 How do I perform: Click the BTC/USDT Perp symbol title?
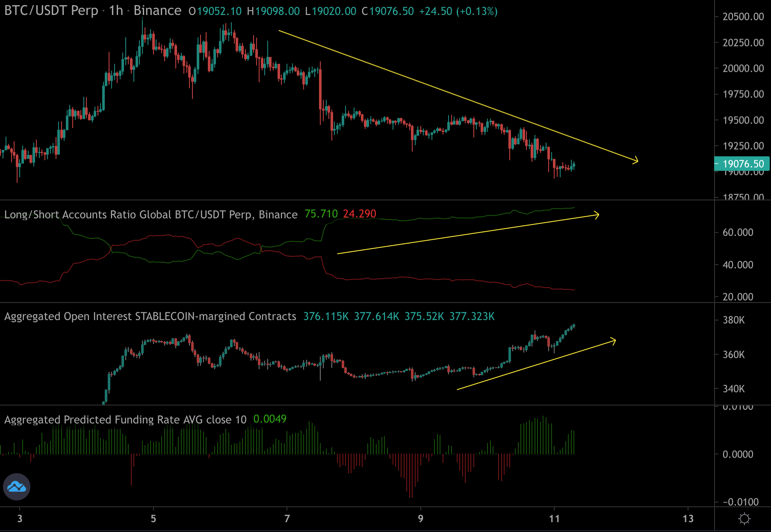point(51,11)
